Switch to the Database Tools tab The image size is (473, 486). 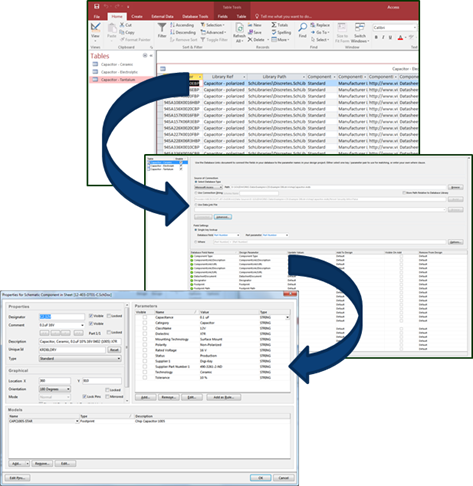pyautogui.click(x=195, y=16)
